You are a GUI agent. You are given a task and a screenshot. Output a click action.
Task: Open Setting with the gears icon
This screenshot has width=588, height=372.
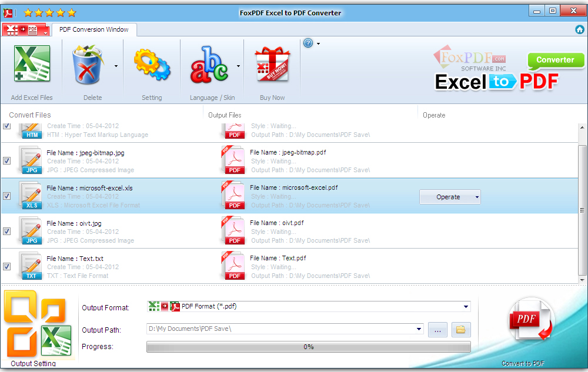pyautogui.click(x=152, y=65)
